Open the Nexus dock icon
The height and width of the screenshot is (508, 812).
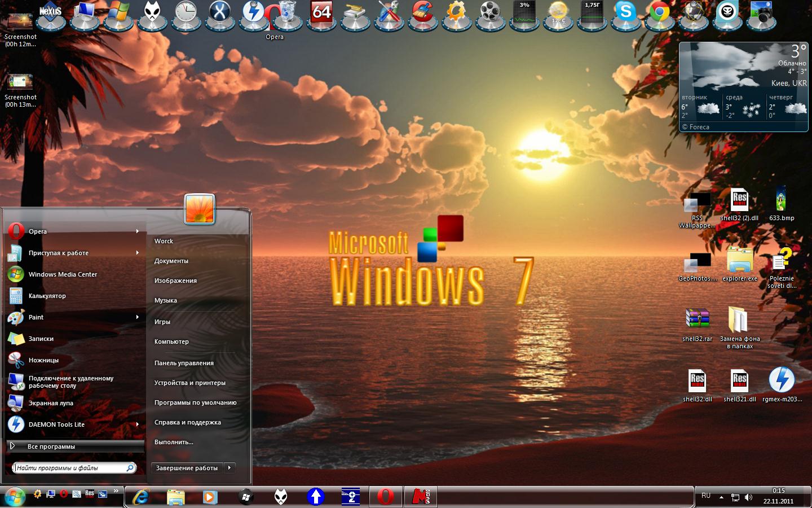pyautogui.click(x=51, y=15)
